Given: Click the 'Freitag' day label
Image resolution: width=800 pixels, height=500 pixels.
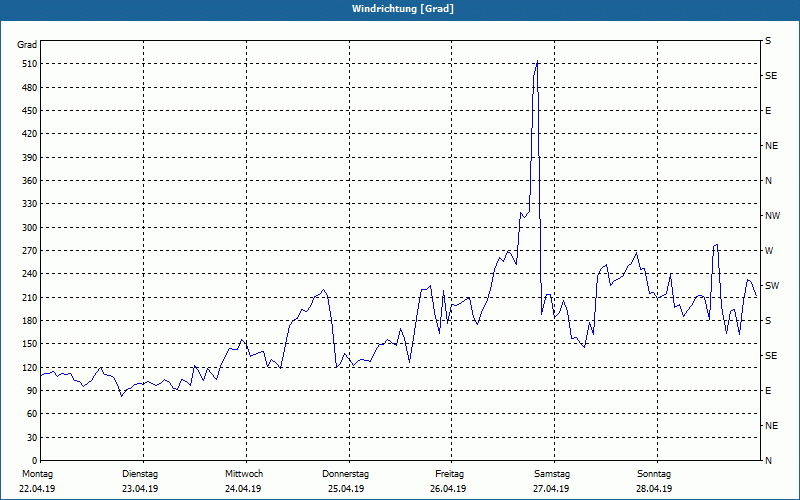Looking at the screenshot, I should [449, 474].
